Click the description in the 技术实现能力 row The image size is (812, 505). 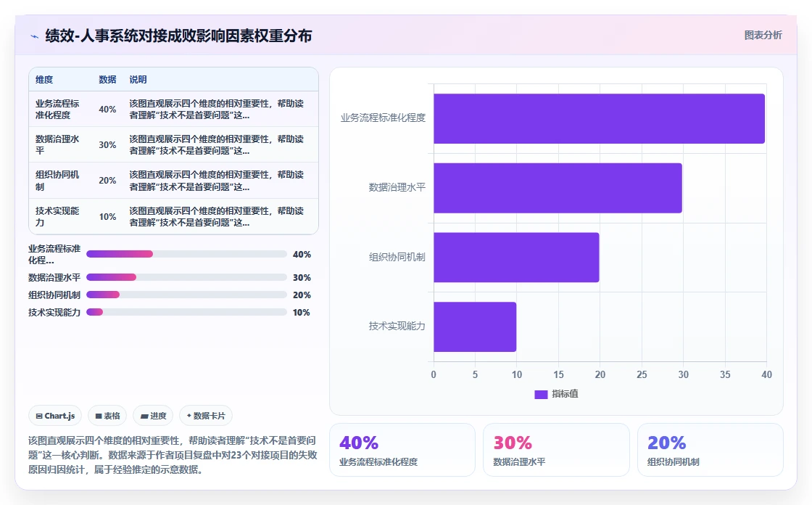(x=217, y=217)
